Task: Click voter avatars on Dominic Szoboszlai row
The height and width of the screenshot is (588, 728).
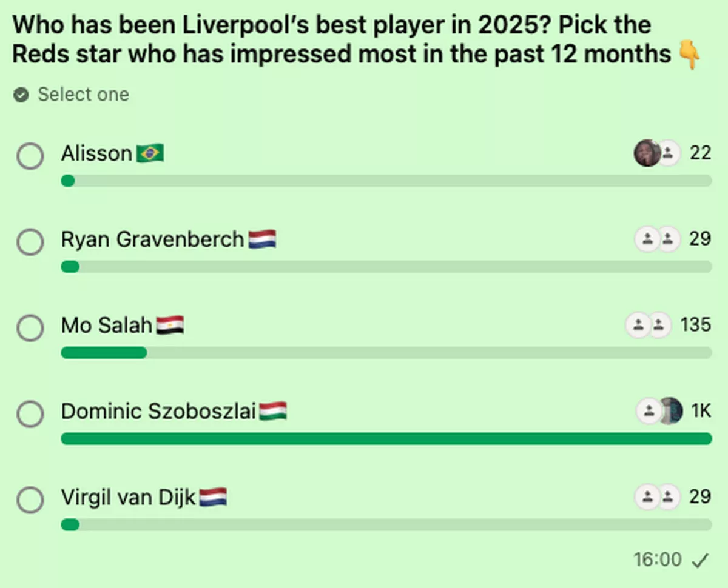Action: pos(659,412)
